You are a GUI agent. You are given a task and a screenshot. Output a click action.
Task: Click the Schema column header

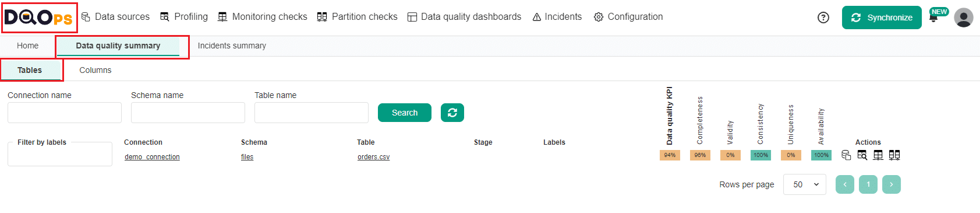tap(254, 142)
